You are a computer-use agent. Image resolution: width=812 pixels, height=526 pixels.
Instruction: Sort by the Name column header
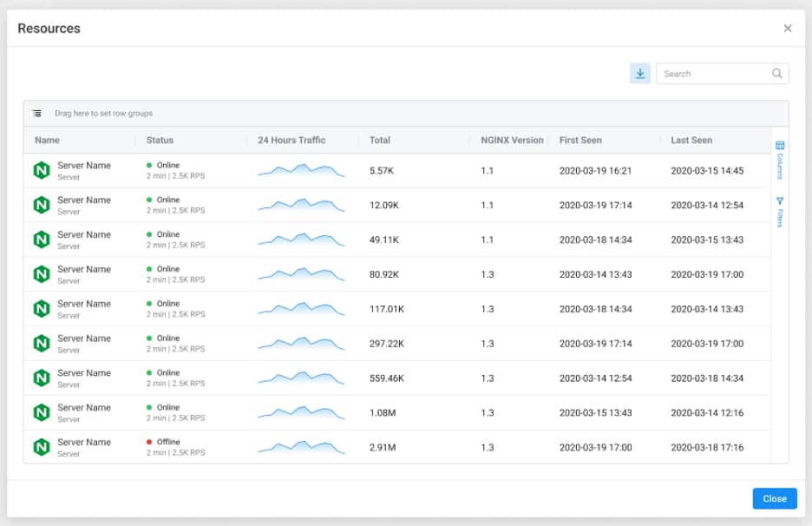48,140
